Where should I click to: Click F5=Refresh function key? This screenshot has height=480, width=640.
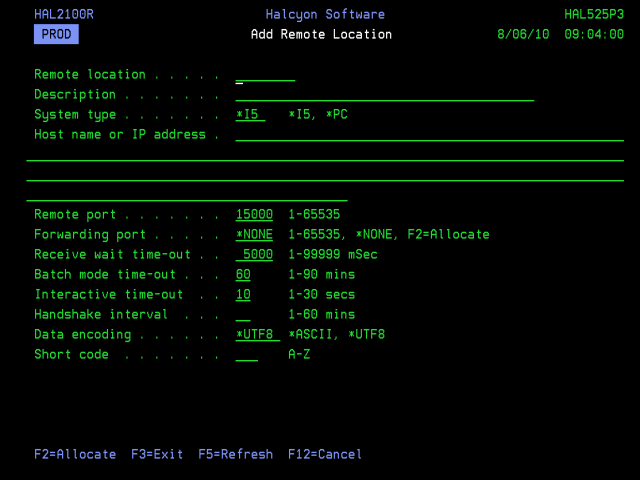pos(235,455)
